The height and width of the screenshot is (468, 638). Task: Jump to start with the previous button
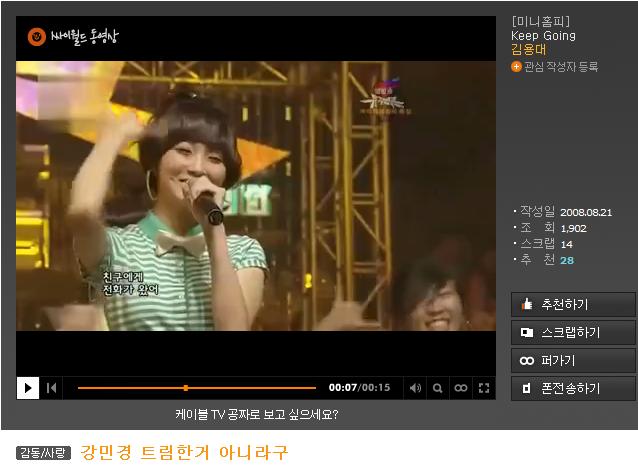pos(51,388)
